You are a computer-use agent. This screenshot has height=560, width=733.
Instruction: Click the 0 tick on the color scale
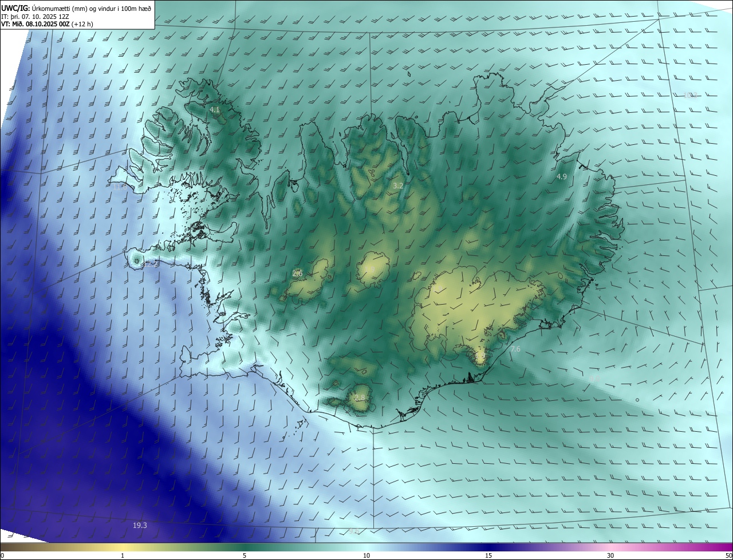click(x=2, y=555)
